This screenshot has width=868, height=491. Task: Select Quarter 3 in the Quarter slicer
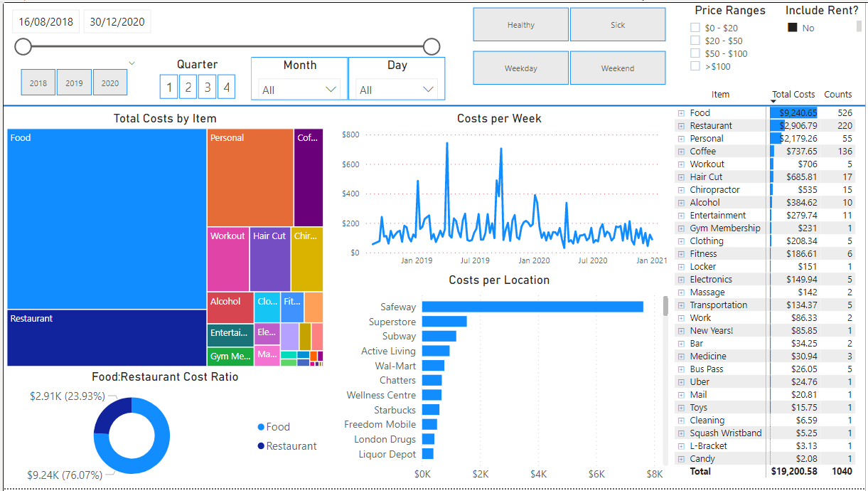click(x=207, y=88)
